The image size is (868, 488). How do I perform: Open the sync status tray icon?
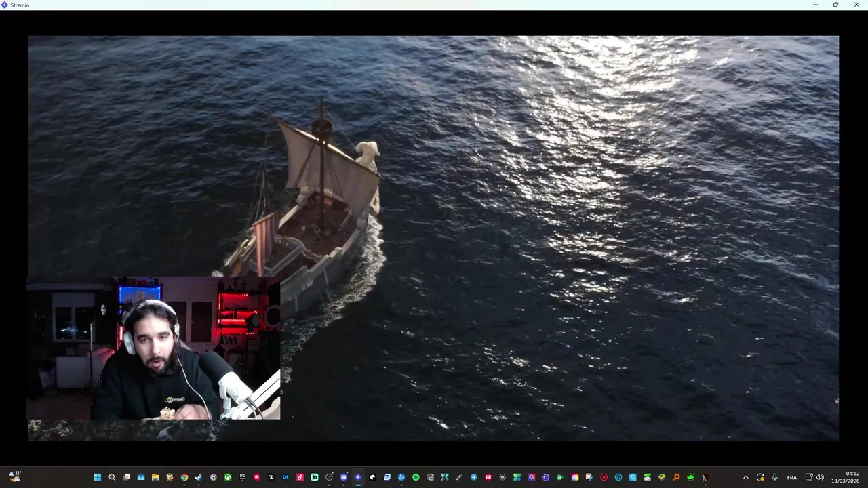[x=760, y=477]
